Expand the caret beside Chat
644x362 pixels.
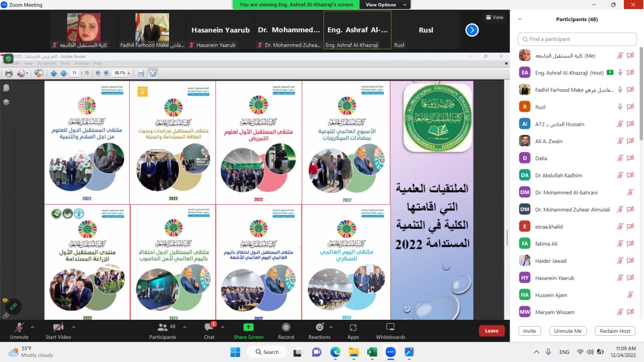point(222,327)
